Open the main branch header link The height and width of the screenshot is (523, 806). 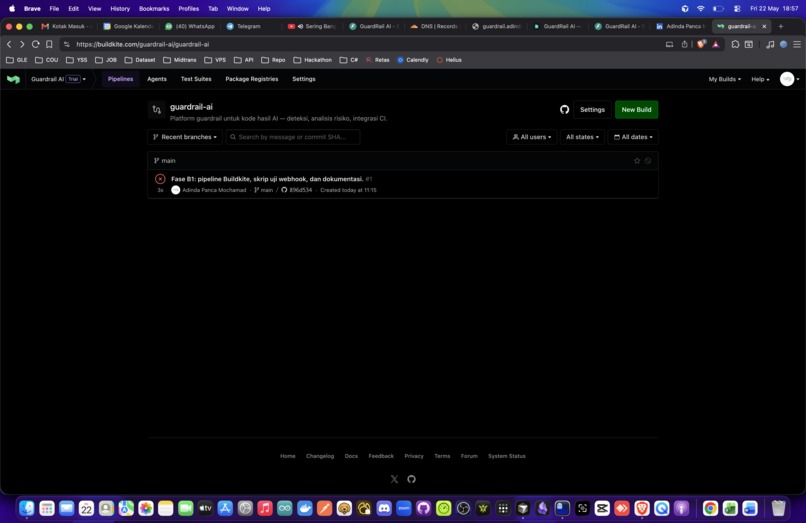(x=165, y=160)
